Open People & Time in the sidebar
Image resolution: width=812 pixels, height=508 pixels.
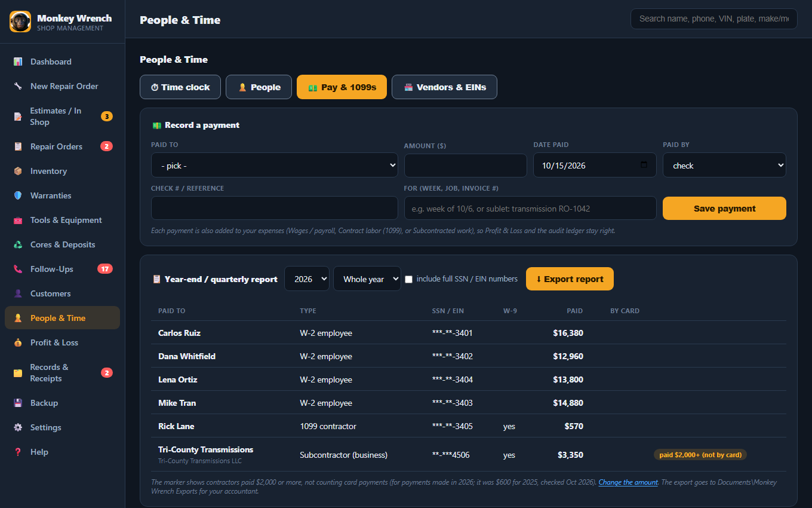pos(62,318)
